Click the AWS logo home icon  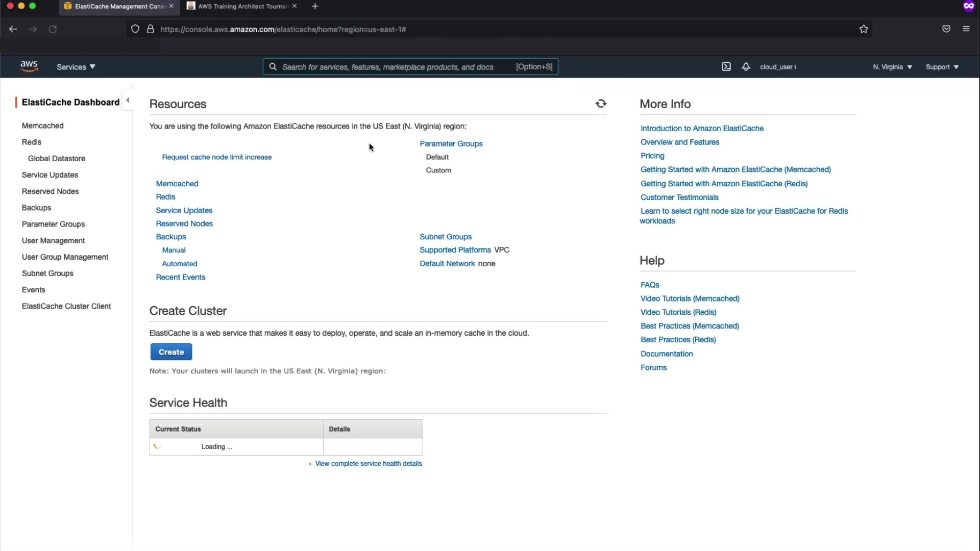pos(29,66)
